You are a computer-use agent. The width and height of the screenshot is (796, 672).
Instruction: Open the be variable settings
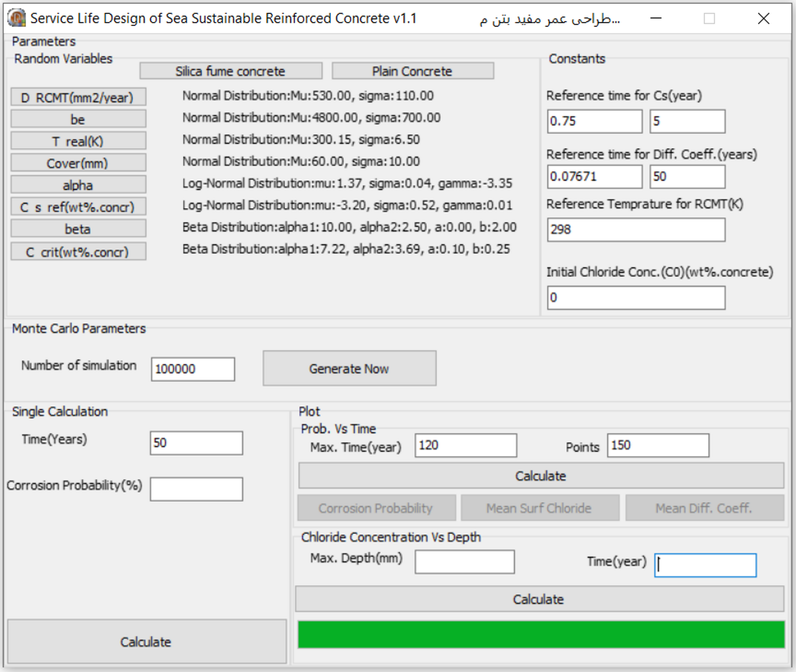(x=78, y=119)
